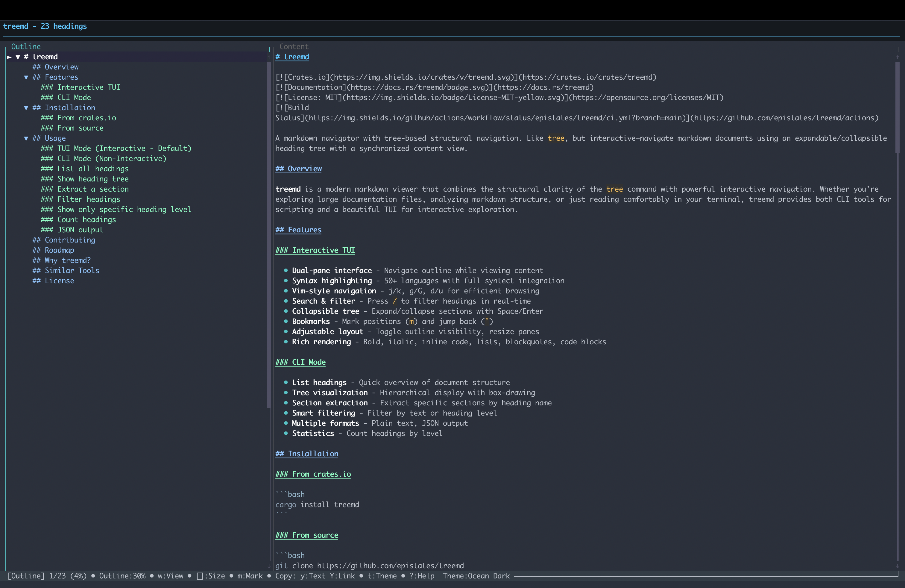Open the theme switcher via t:Theme

(x=381, y=576)
